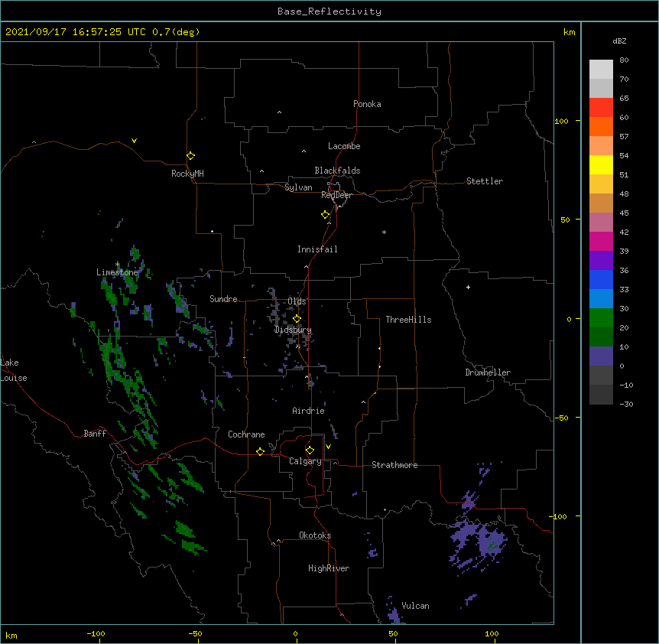The width and height of the screenshot is (659, 644).
Task: Click the dBZ legend heading
Action: (x=619, y=41)
